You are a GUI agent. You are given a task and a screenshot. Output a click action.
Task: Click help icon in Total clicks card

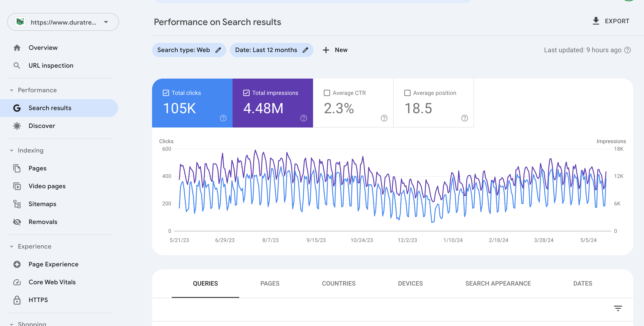(x=223, y=118)
